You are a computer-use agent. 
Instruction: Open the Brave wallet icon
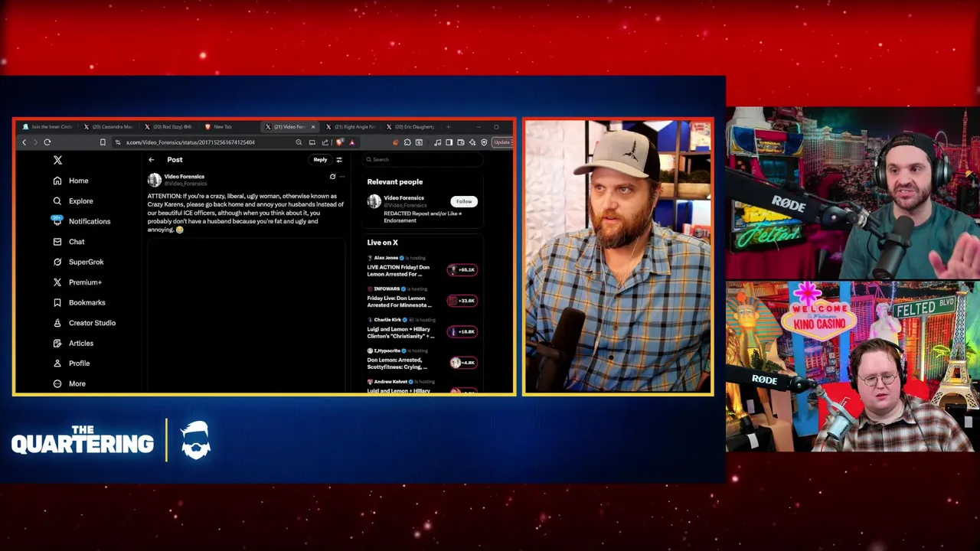coord(461,142)
